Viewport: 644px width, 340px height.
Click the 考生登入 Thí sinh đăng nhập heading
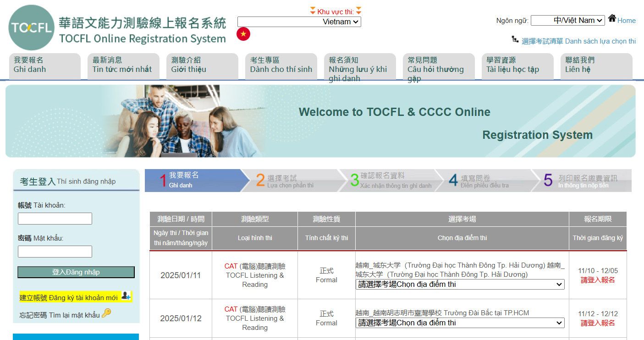68,181
